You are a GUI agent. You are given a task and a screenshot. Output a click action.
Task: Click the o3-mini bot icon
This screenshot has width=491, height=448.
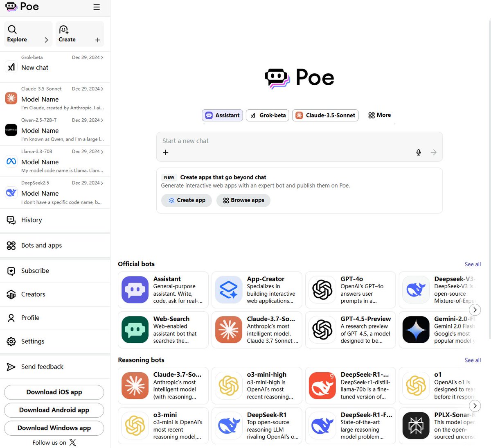point(135,426)
